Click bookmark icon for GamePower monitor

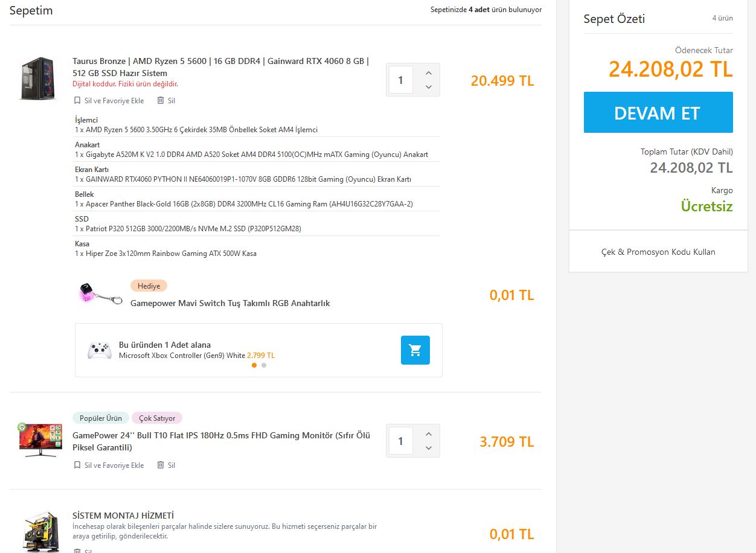pyautogui.click(x=77, y=465)
